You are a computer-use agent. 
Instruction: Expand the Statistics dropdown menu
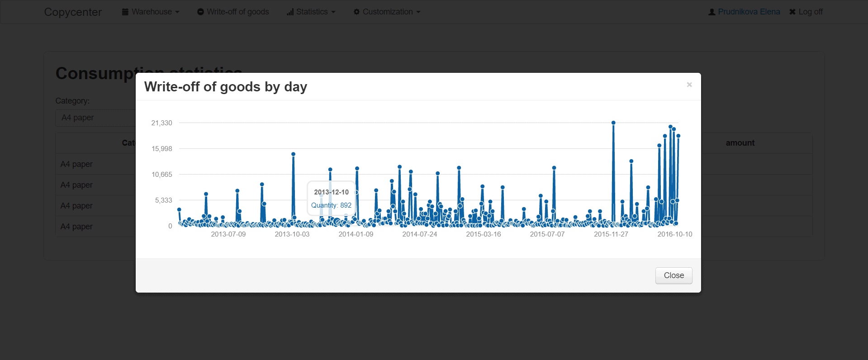click(x=311, y=12)
